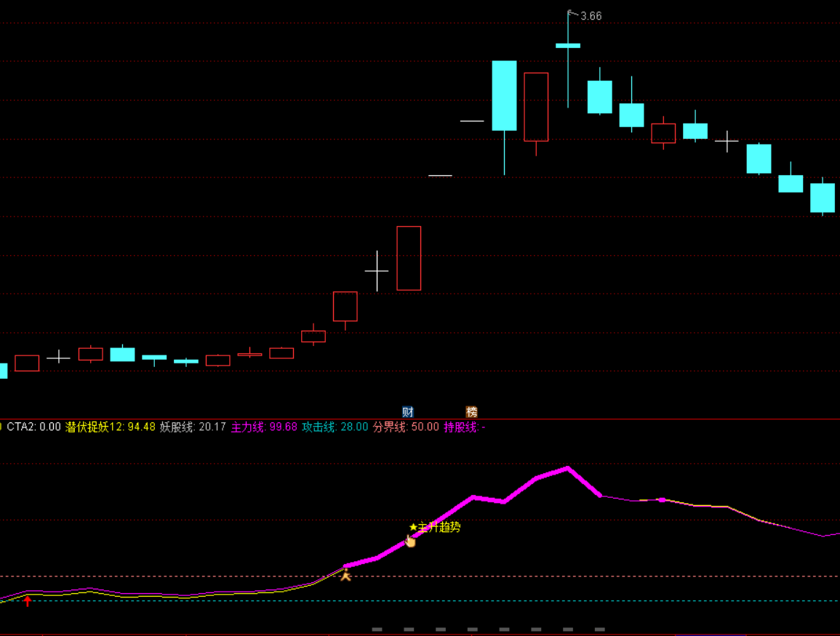
Task: Click the orange running figure signal icon
Action: pos(345,575)
